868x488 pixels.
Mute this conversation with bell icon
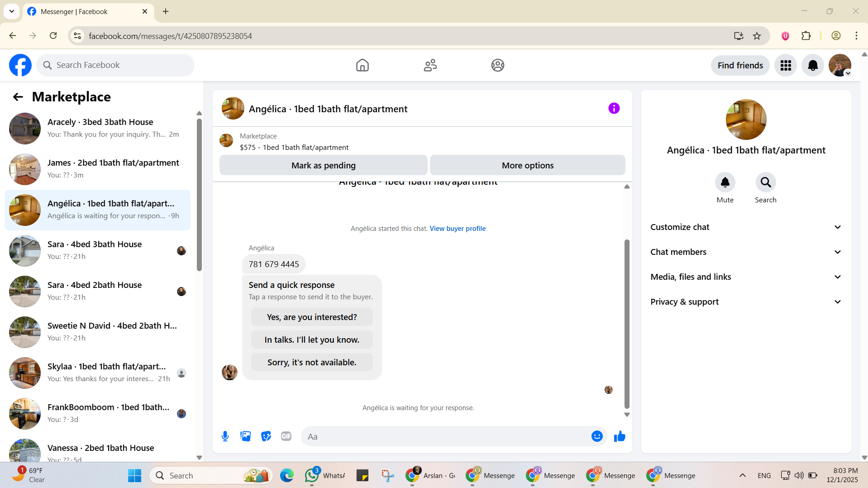coord(725,182)
